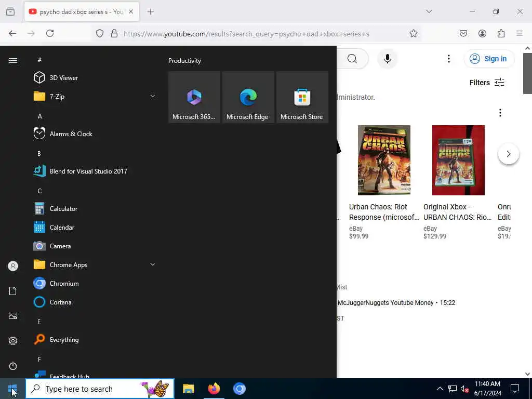The width and height of the screenshot is (532, 399).
Task: Open the network status tray icon
Action: point(453,389)
